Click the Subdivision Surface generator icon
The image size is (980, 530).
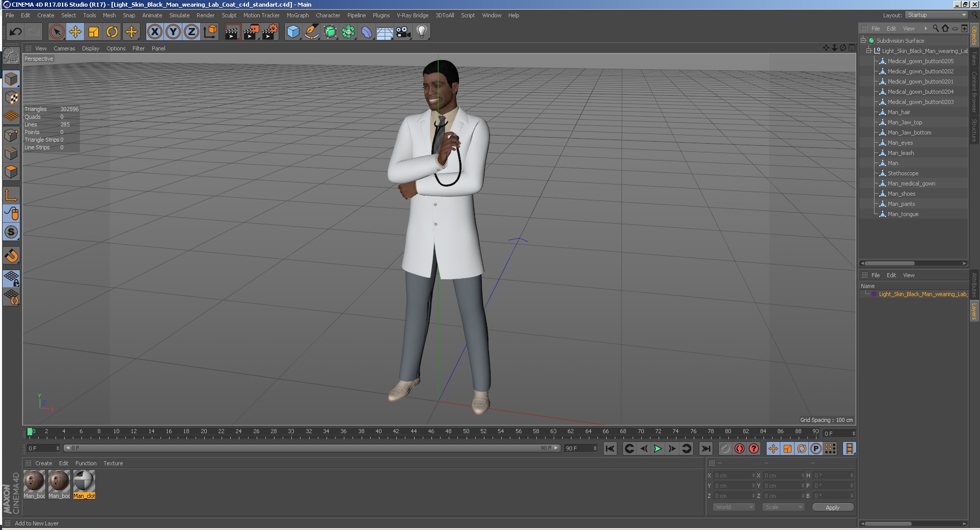pyautogui.click(x=330, y=32)
